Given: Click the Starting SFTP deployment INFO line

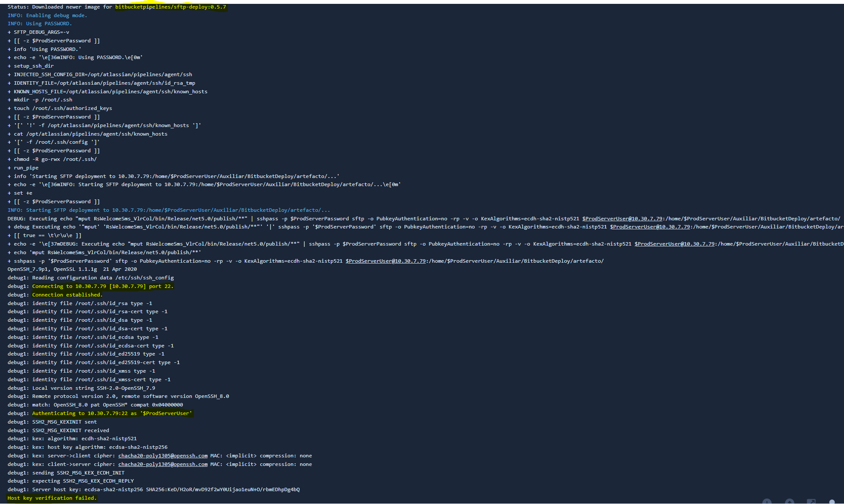Looking at the screenshot, I should tap(169, 210).
